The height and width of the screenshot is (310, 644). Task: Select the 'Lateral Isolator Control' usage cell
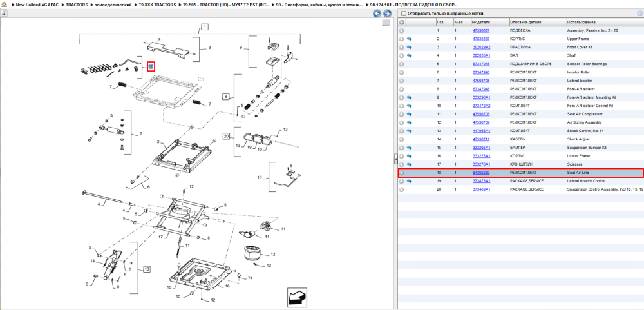click(587, 181)
